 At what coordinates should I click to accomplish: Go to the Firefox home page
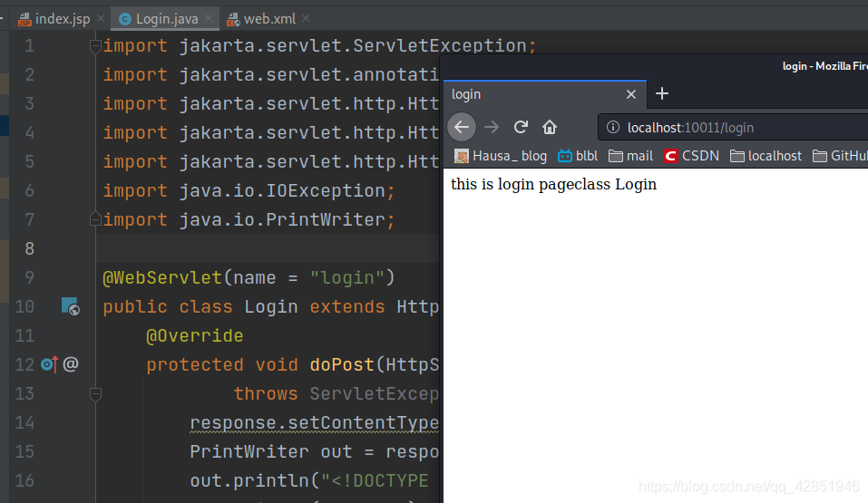tap(550, 127)
